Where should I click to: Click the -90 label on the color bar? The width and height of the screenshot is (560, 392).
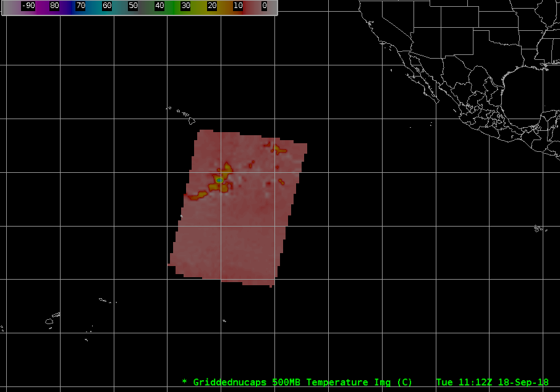(28, 6)
